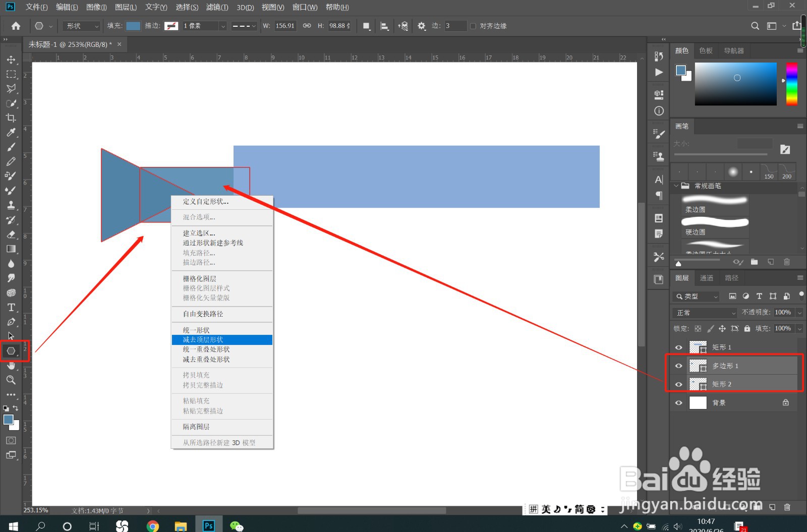Select the Clone Stamp tool

pos(11,205)
